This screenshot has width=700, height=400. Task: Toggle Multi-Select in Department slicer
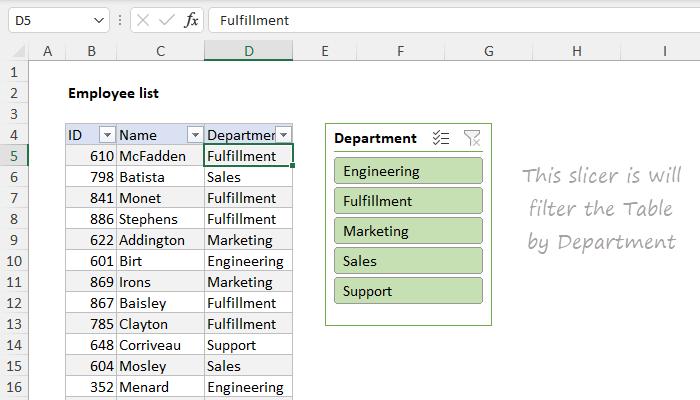(440, 139)
